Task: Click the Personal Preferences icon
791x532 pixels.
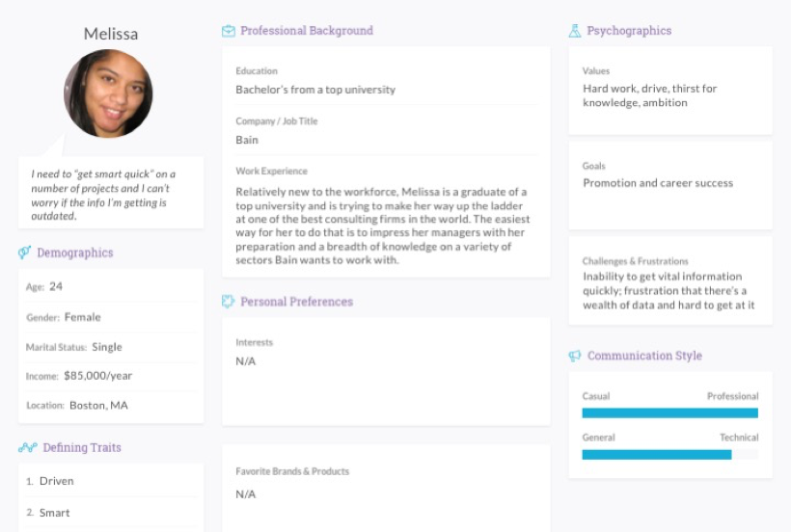Action: (x=229, y=302)
